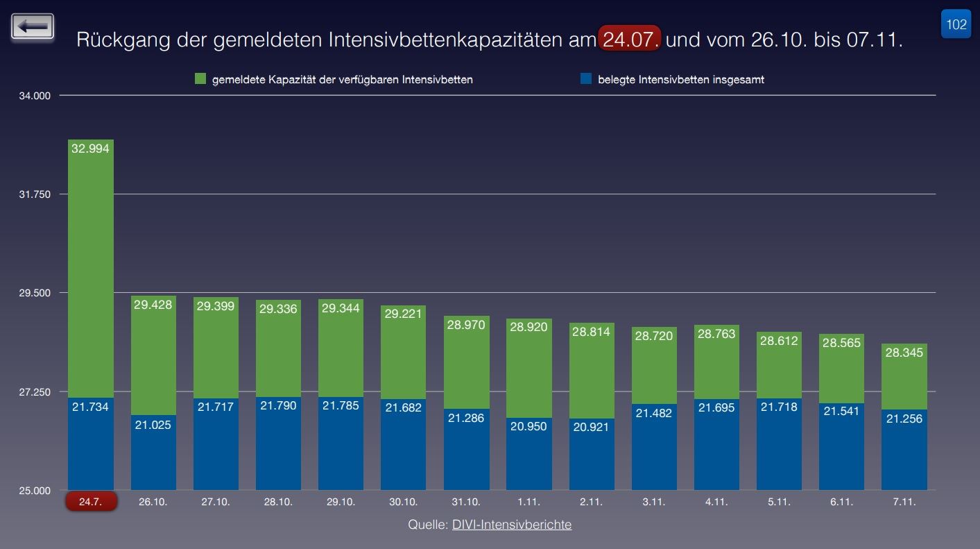
Task: Click the legend text 'gemeldete Kapazität der verfügbaren Intensivbetten'
Action: pyautogui.click(x=342, y=79)
